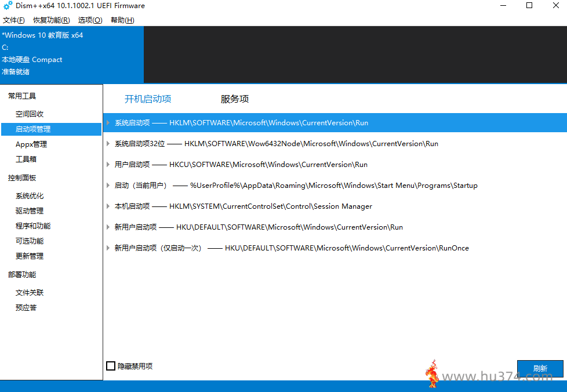Close the Dism++ window
The width and height of the screenshot is (567, 392).
tap(556, 5)
